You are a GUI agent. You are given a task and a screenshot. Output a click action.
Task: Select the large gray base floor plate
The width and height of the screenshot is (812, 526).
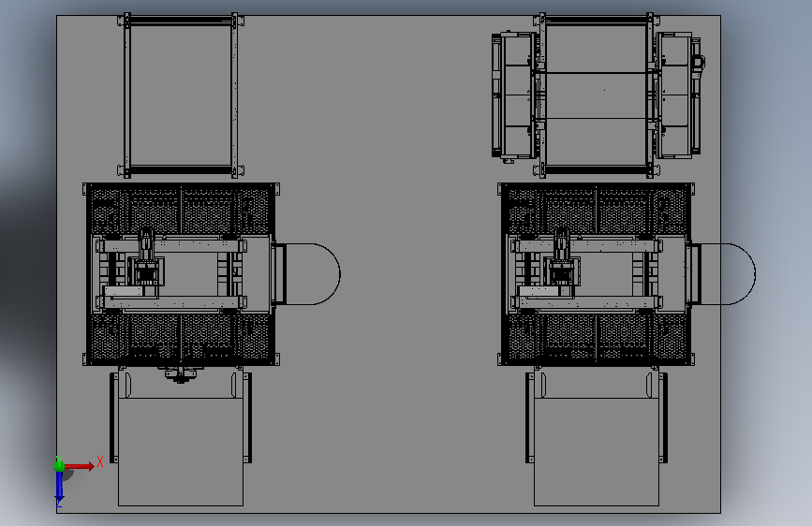389,264
